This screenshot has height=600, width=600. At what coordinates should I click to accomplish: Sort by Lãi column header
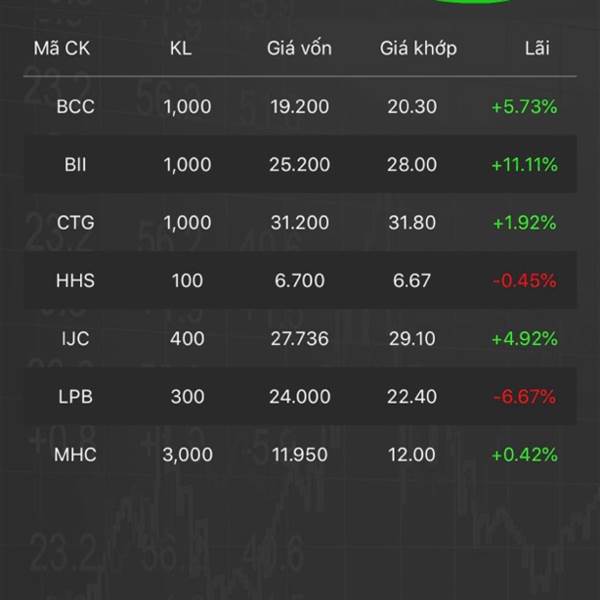coord(537,48)
